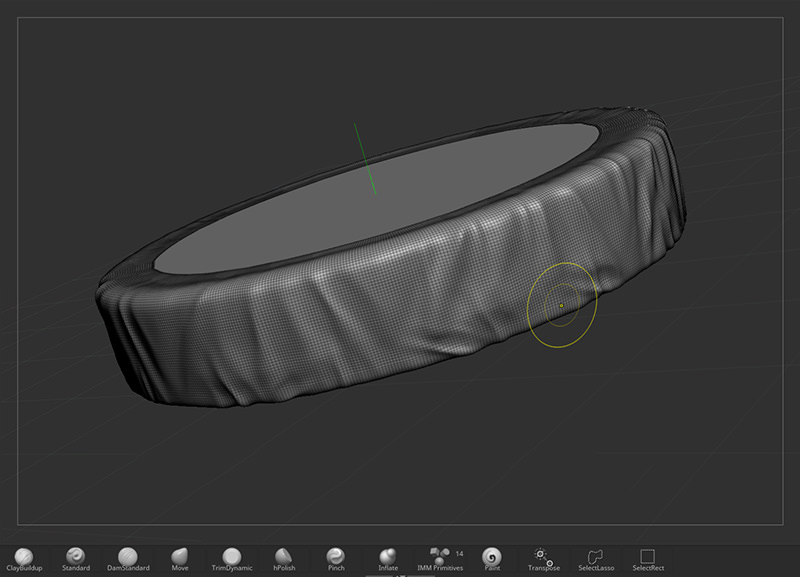The height and width of the screenshot is (577, 800).
Task: Choose the Inflate brush
Action: pyautogui.click(x=388, y=556)
